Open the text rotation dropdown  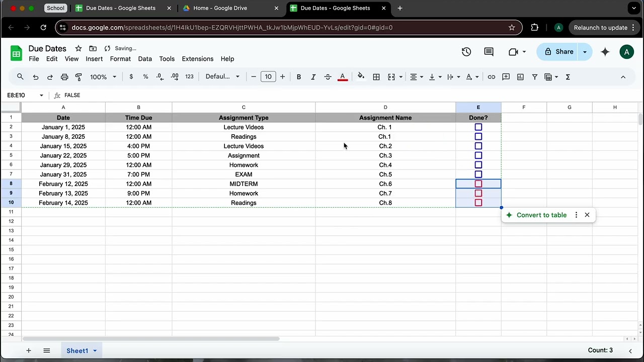pyautogui.click(x=472, y=77)
